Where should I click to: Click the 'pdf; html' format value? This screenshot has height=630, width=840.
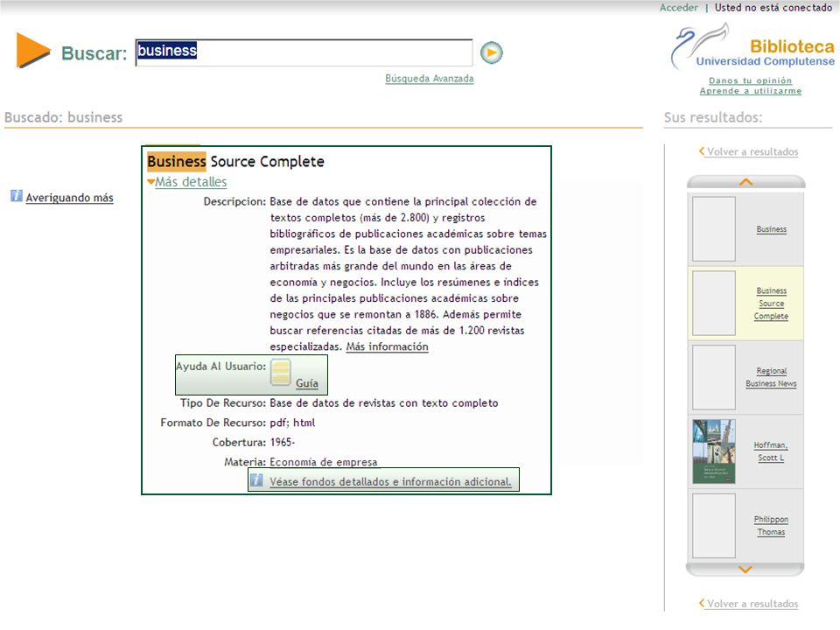292,423
